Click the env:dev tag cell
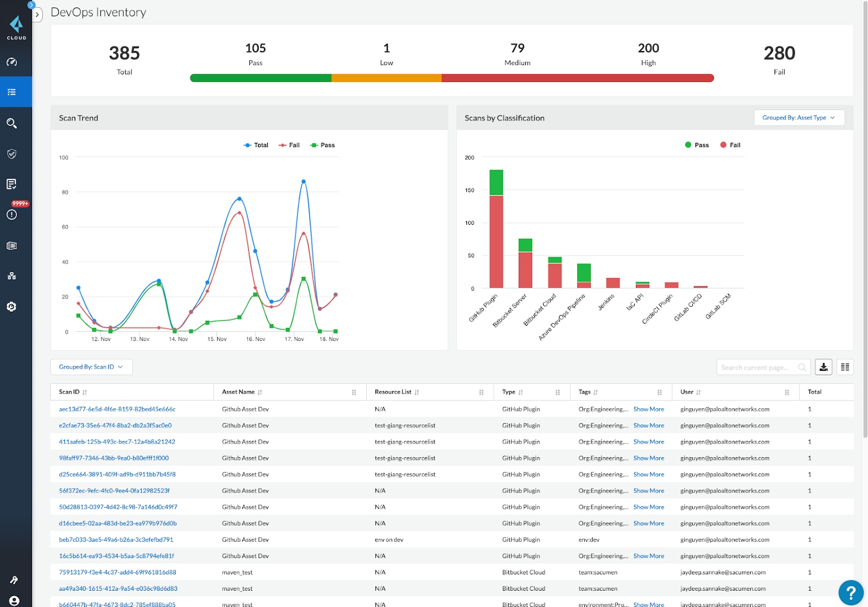 tap(589, 540)
